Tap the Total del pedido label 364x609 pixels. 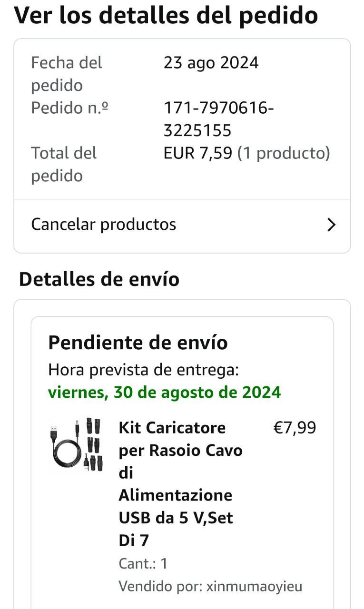tap(64, 164)
